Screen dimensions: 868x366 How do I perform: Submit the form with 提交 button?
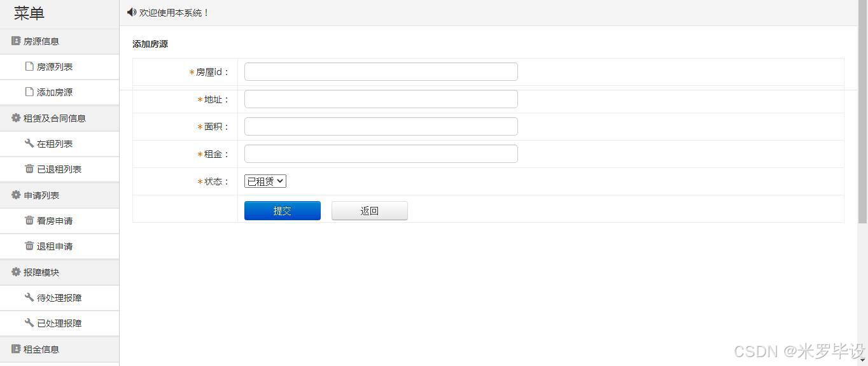click(283, 211)
